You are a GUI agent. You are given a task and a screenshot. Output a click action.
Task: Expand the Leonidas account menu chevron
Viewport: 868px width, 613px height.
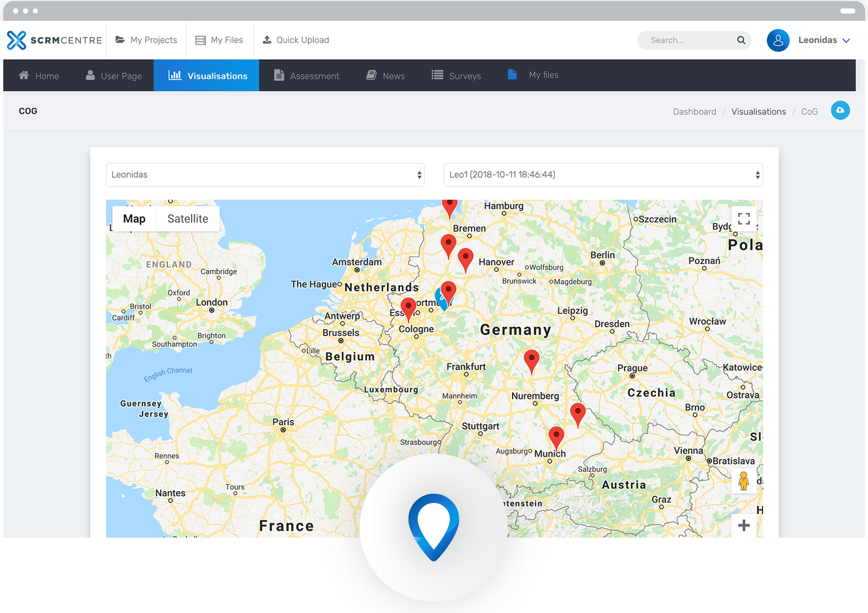coord(846,41)
